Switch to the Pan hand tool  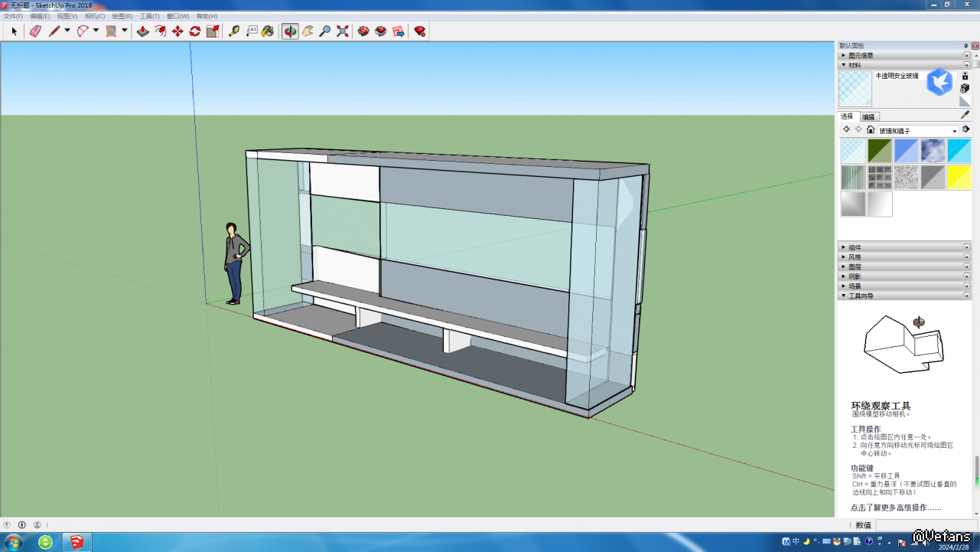click(308, 31)
